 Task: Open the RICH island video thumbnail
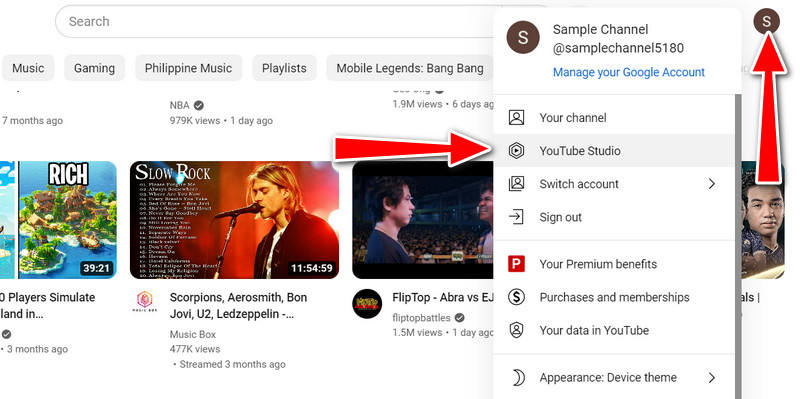click(x=58, y=220)
